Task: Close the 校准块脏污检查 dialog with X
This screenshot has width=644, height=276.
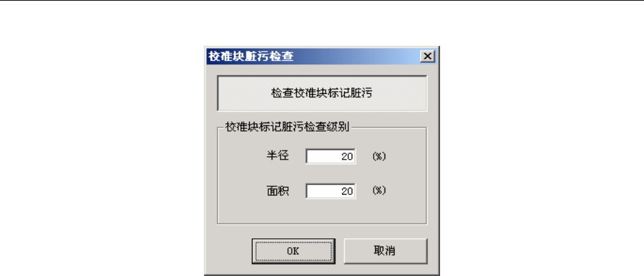Action: click(428, 56)
